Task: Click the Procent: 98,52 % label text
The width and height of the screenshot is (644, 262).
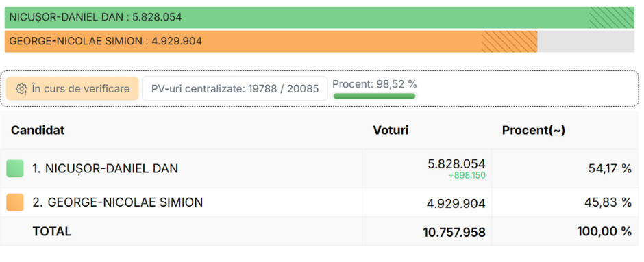Action: pos(375,84)
